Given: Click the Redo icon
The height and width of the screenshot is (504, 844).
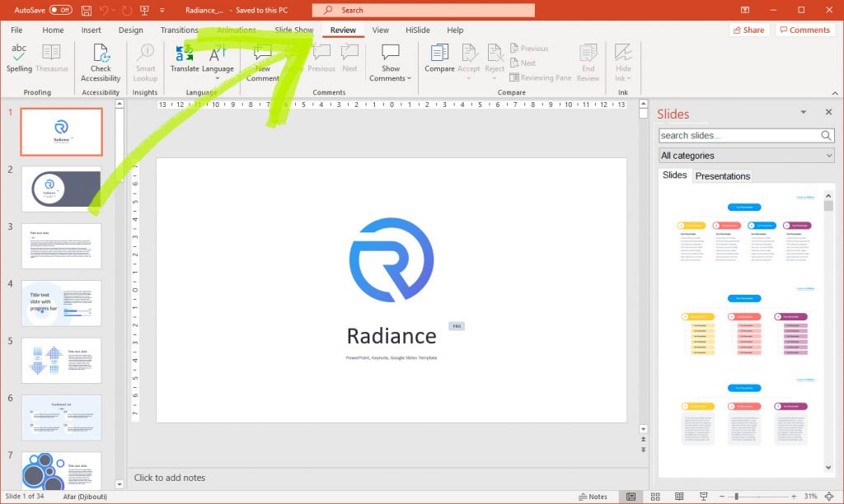Looking at the screenshot, I should point(126,10).
